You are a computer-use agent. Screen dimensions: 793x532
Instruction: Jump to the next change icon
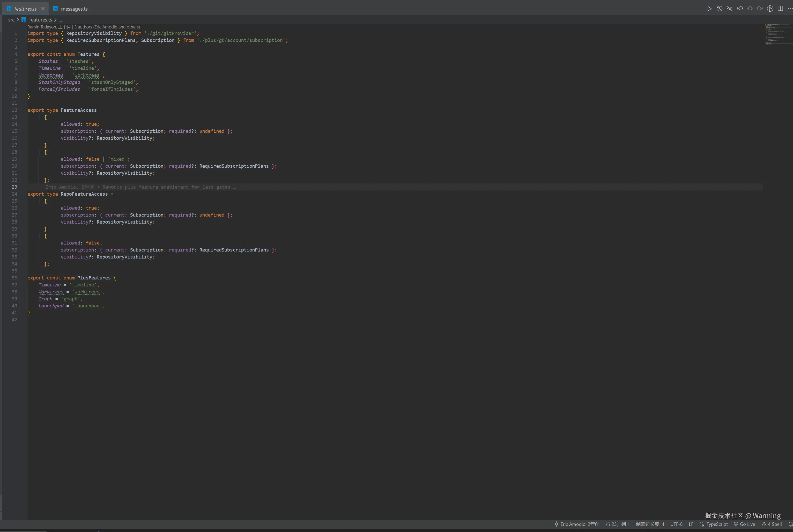tap(760, 9)
